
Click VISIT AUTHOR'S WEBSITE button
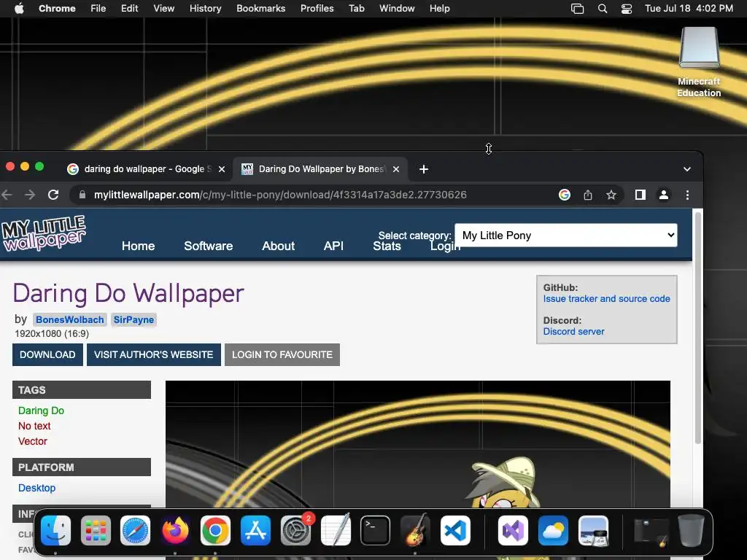[x=153, y=355]
